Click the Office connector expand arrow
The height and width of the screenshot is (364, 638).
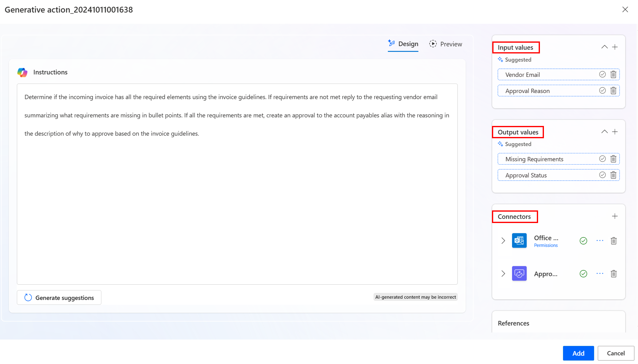pyautogui.click(x=503, y=241)
